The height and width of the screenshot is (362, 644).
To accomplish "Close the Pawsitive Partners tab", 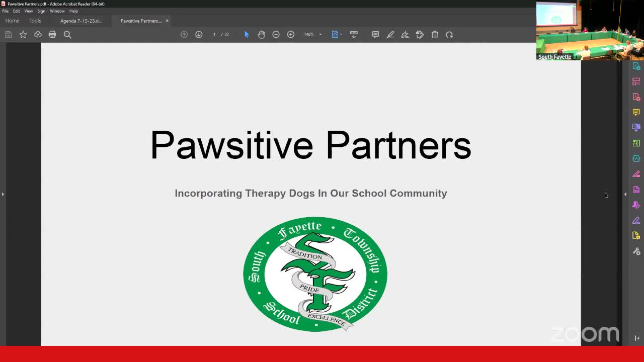I will point(167,21).
